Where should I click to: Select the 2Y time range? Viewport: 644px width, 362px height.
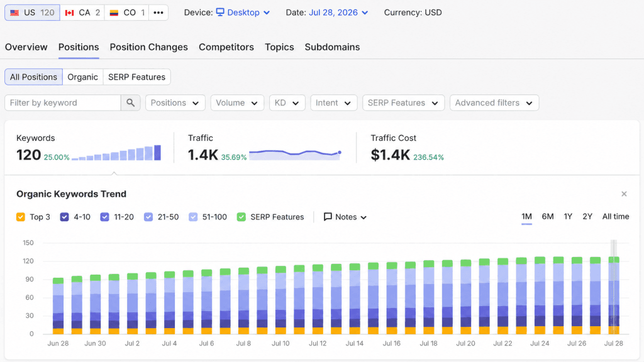(x=587, y=217)
